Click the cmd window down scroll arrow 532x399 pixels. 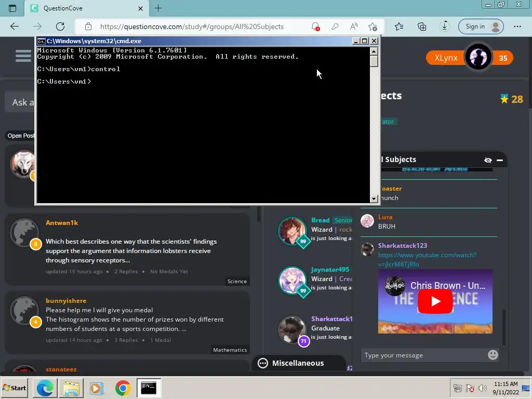coord(374,199)
